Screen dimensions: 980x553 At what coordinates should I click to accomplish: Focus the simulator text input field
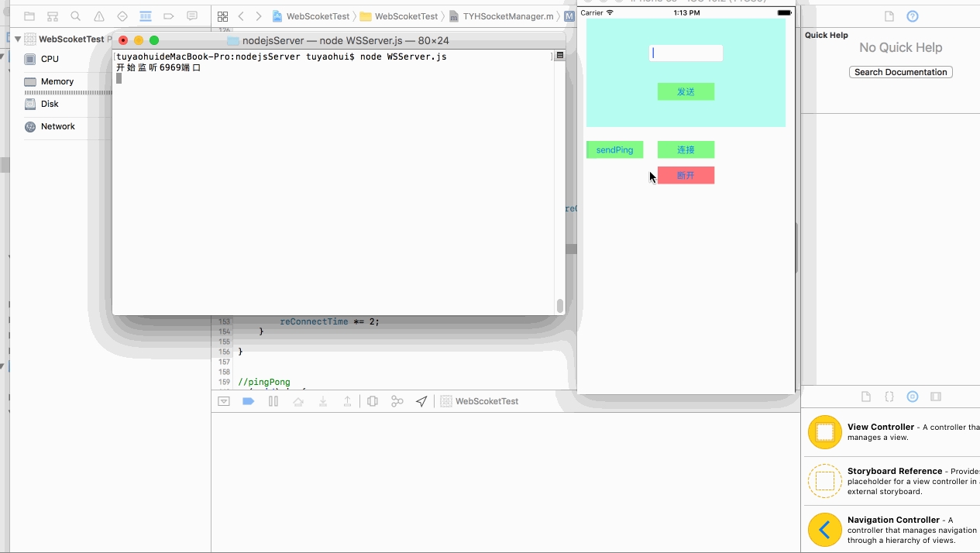click(686, 53)
